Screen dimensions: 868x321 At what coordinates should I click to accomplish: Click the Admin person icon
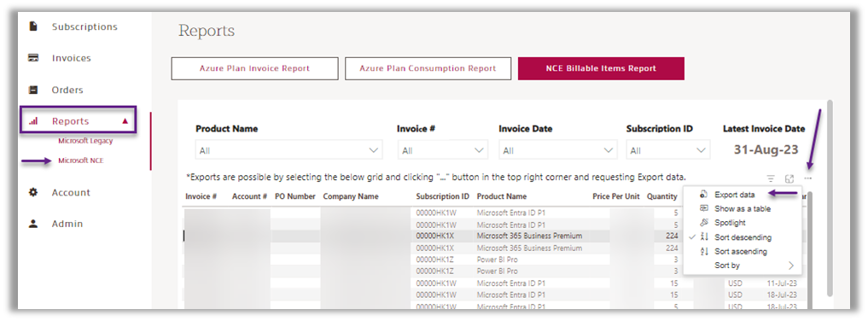point(34,224)
